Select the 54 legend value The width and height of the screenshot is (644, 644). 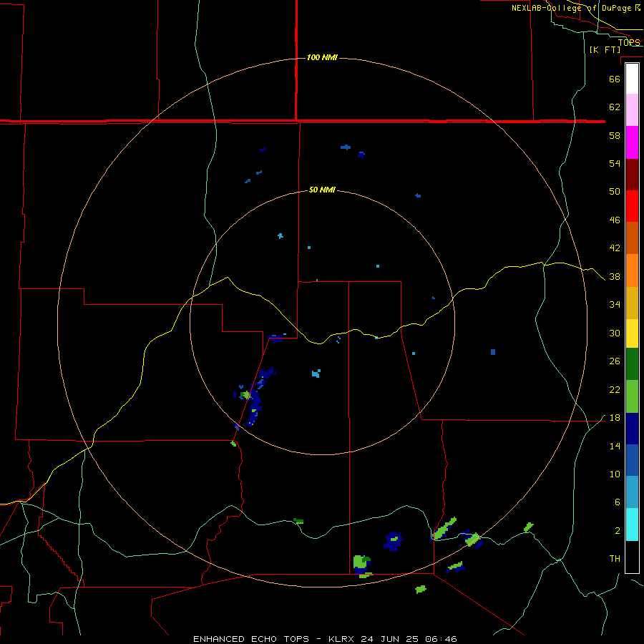tap(615, 163)
